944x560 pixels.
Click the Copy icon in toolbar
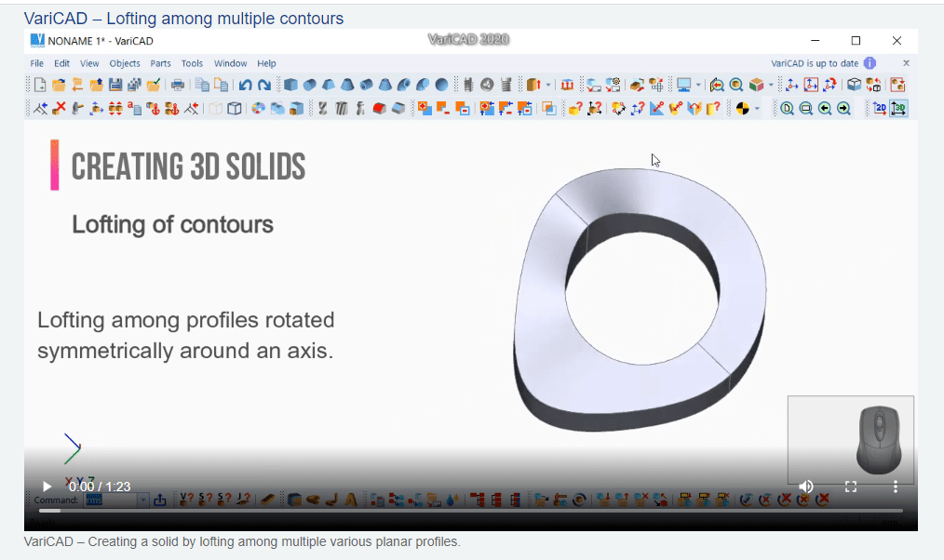coord(202,85)
